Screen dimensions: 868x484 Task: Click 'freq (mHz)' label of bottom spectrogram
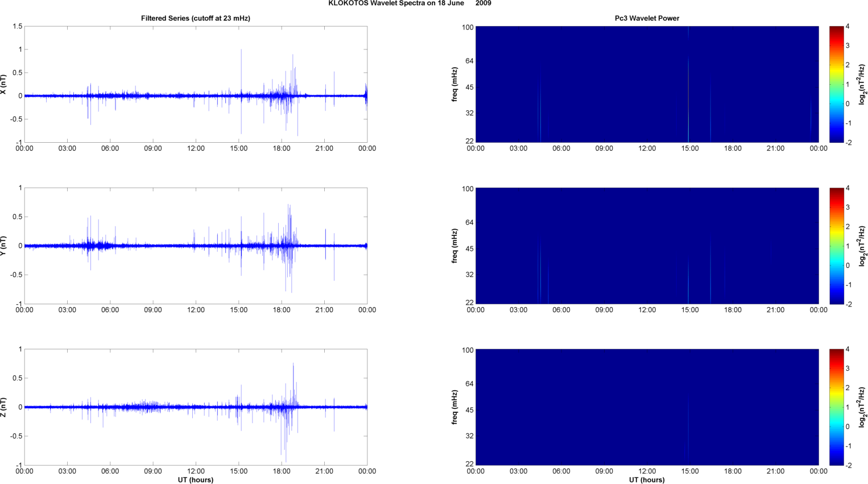tap(454, 407)
